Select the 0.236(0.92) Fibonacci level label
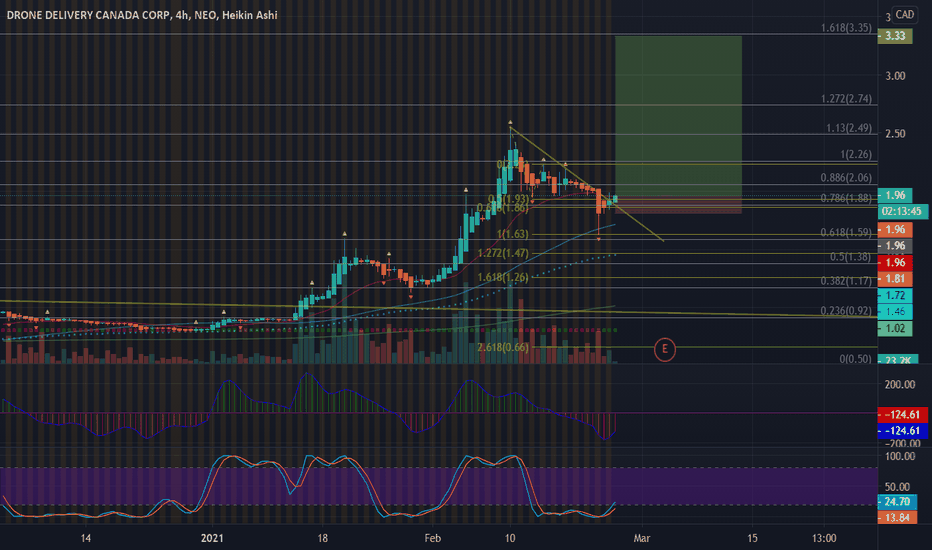Image resolution: width=932 pixels, height=550 pixels. (x=846, y=310)
